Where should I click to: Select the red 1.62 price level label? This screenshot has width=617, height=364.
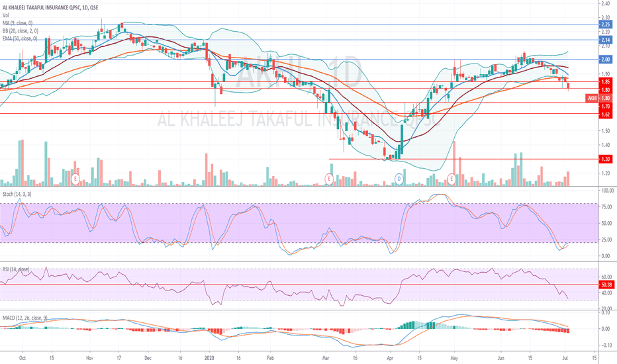click(x=605, y=114)
